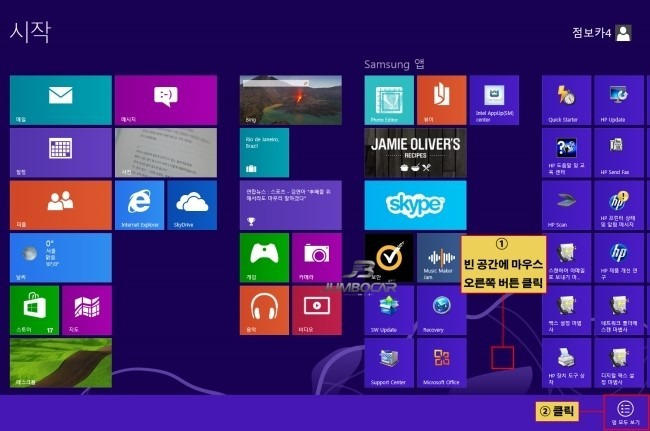Viewport: 650px width, 431px height.
Task: Open the Support Center tile
Action: point(389,363)
